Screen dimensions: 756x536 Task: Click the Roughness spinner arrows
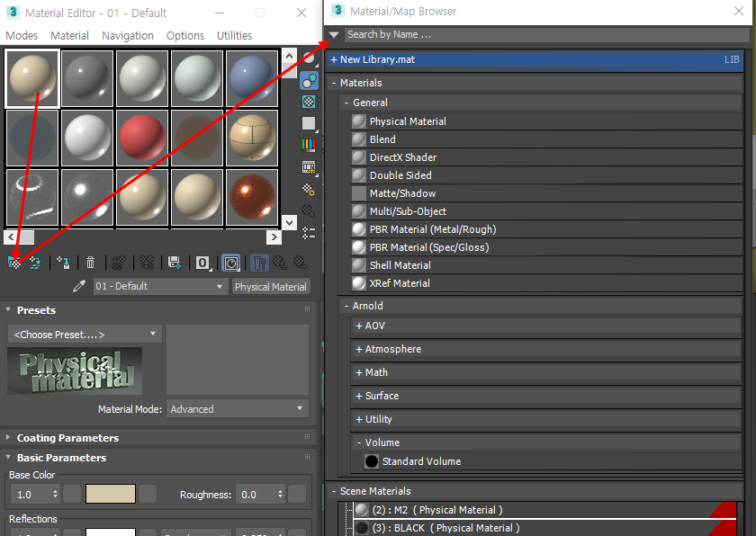pos(280,494)
